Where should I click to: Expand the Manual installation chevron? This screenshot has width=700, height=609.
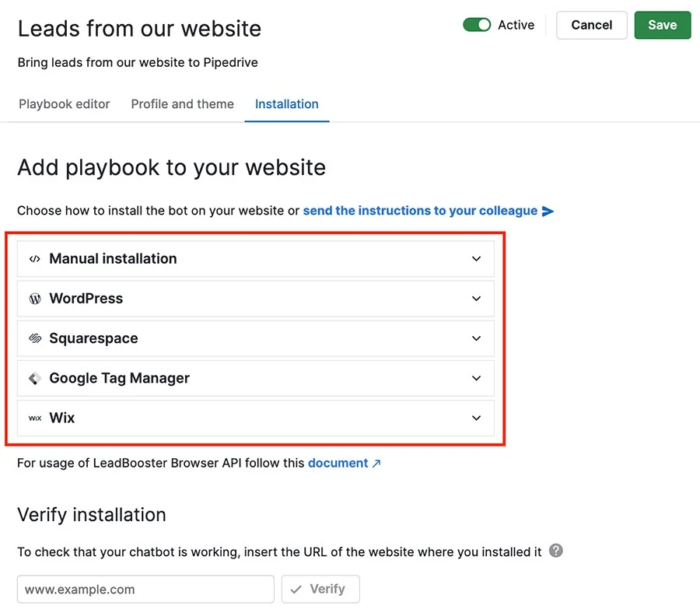pos(476,259)
